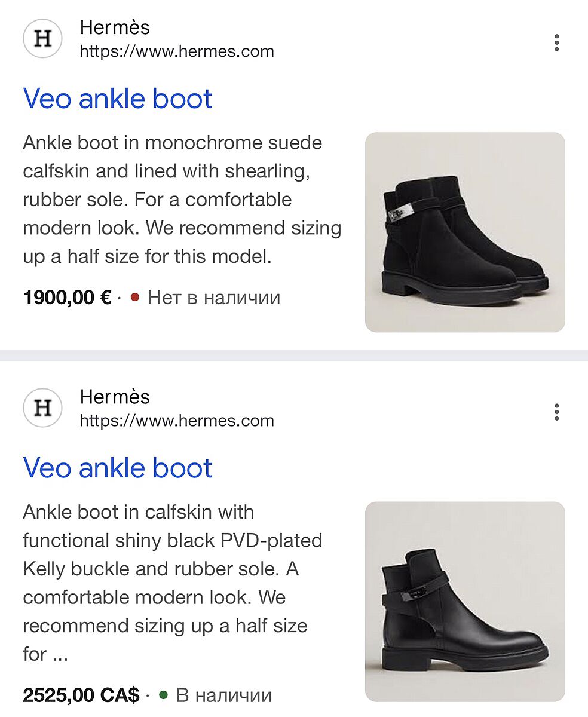Click the 1900,00 € price

coord(67,297)
